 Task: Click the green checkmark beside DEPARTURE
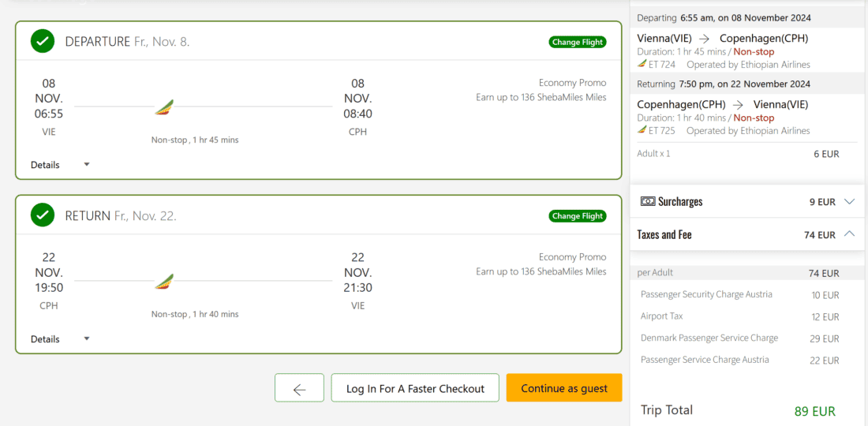point(43,41)
